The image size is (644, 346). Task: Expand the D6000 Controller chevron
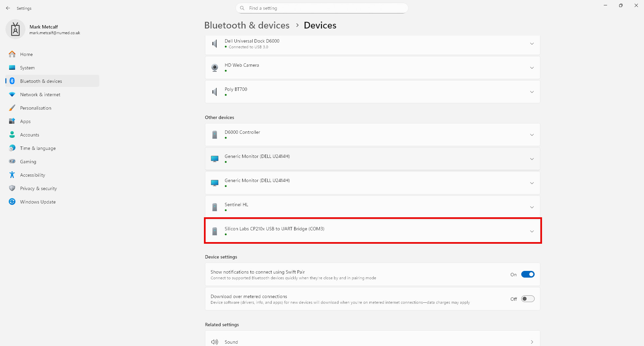532,135
